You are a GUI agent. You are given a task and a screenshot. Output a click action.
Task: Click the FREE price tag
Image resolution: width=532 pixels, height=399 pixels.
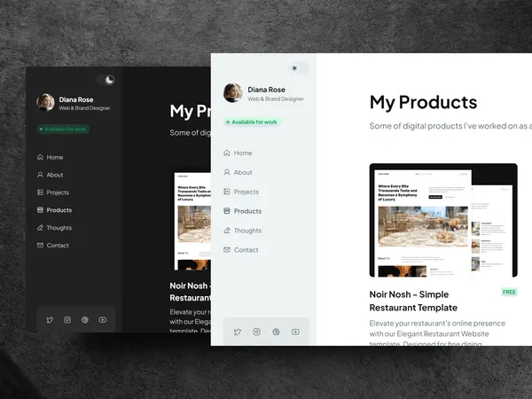(509, 292)
